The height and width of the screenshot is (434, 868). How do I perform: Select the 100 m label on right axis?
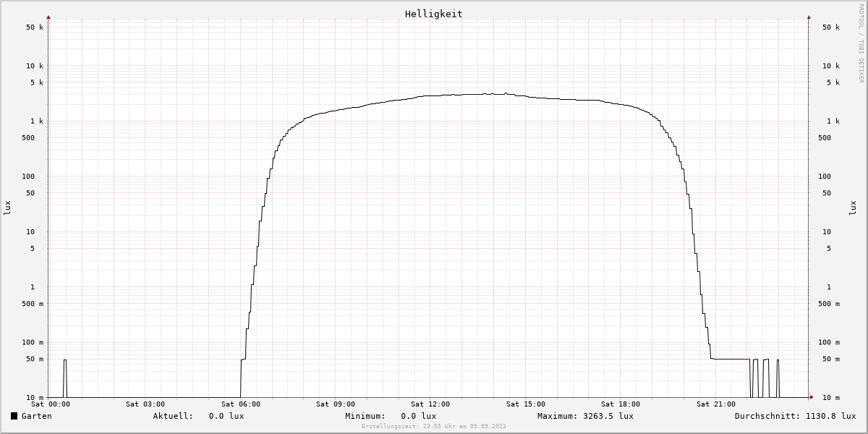(x=829, y=343)
